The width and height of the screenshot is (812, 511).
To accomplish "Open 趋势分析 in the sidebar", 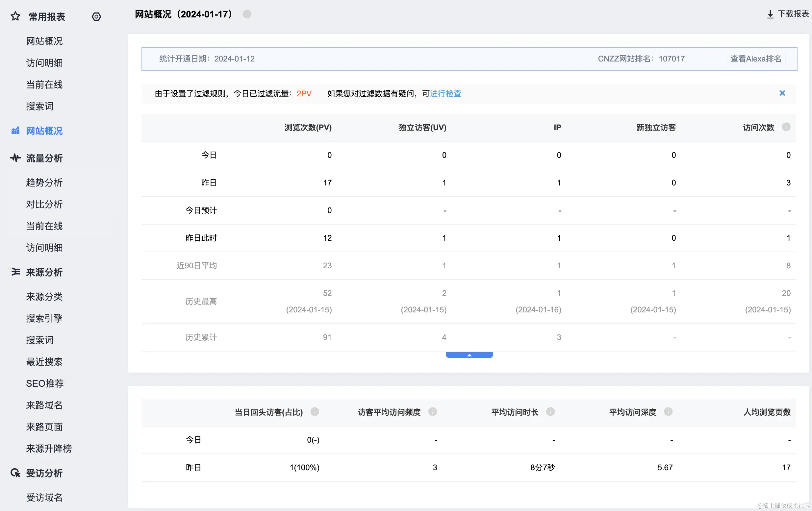I will [44, 183].
